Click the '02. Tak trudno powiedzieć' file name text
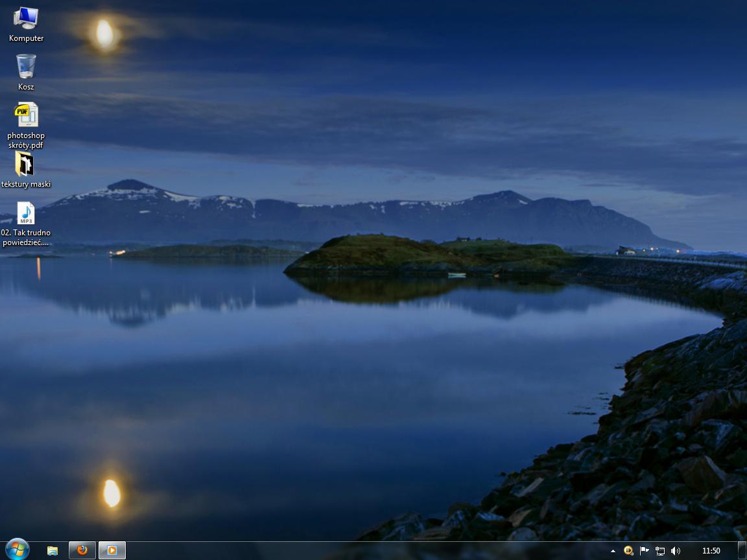Image resolution: width=747 pixels, height=560 pixels. pyautogui.click(x=26, y=237)
